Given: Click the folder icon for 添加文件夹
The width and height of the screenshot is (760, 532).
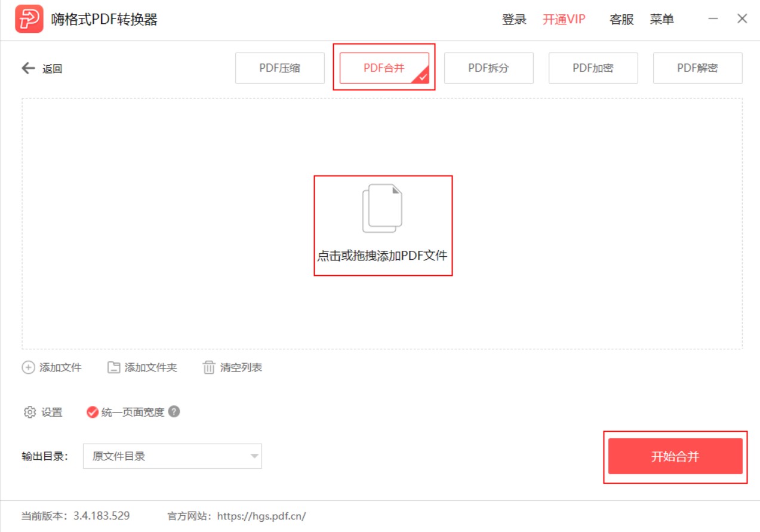Looking at the screenshot, I should [x=113, y=367].
